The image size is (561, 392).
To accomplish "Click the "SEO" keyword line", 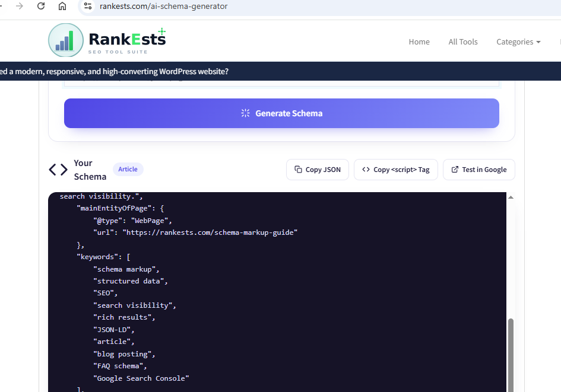I will (x=105, y=293).
